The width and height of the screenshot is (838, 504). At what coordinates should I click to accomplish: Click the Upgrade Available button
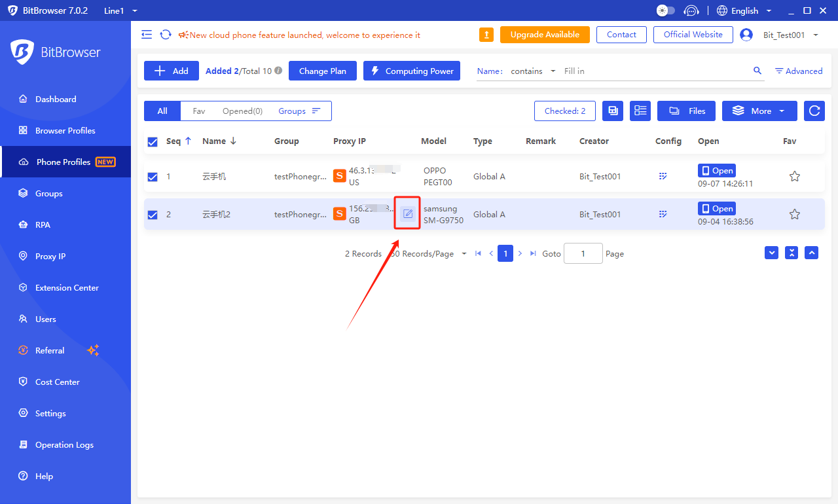(x=545, y=35)
